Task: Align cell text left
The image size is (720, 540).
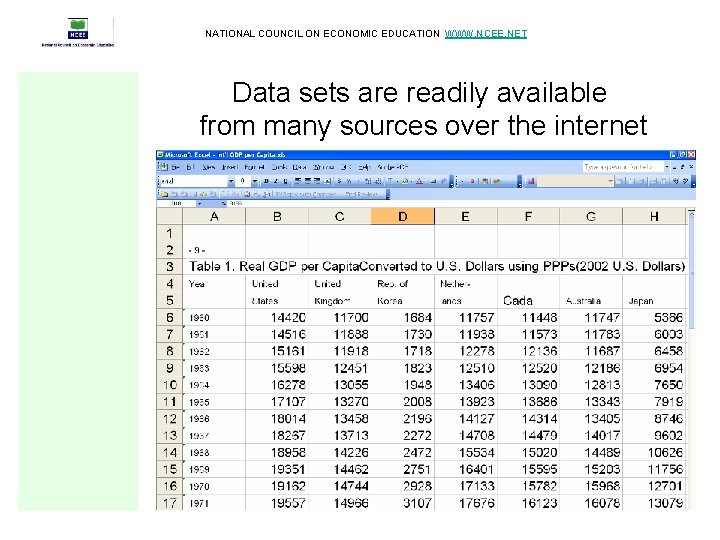Action: (297, 181)
